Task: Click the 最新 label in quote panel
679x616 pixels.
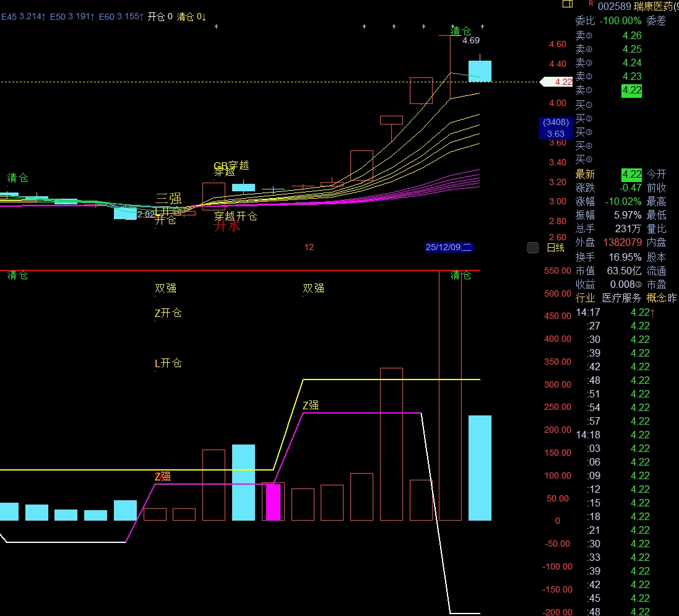Action: point(585,174)
